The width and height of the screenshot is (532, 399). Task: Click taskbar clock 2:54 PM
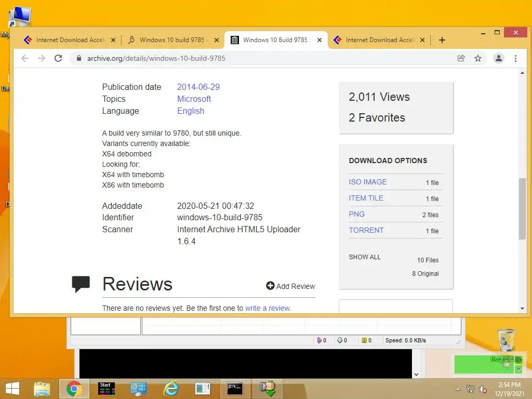509,385
